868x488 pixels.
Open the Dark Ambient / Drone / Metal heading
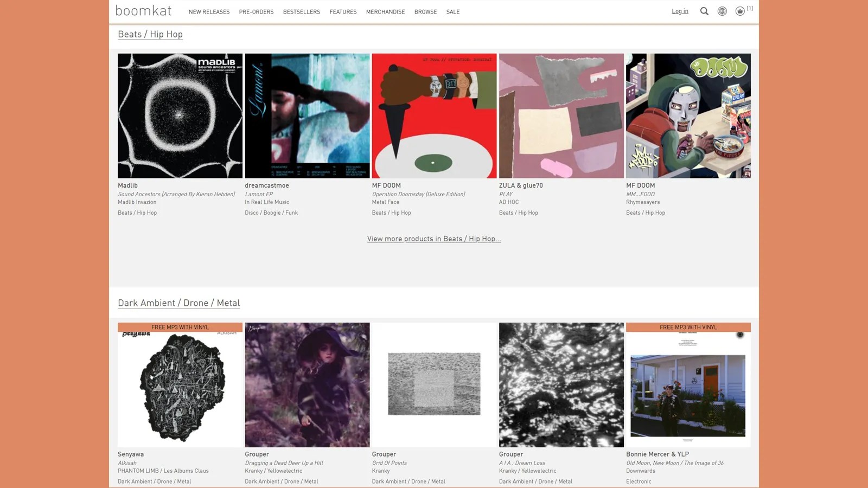pos(178,303)
